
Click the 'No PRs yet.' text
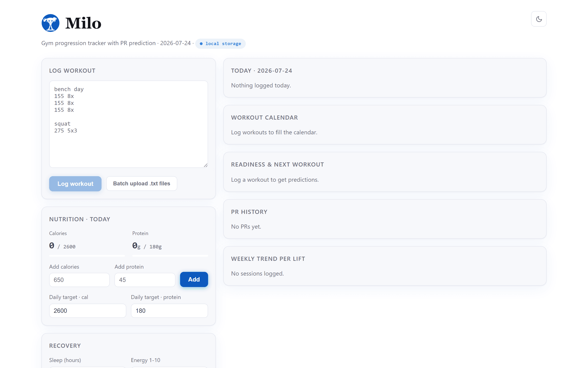pyautogui.click(x=246, y=227)
